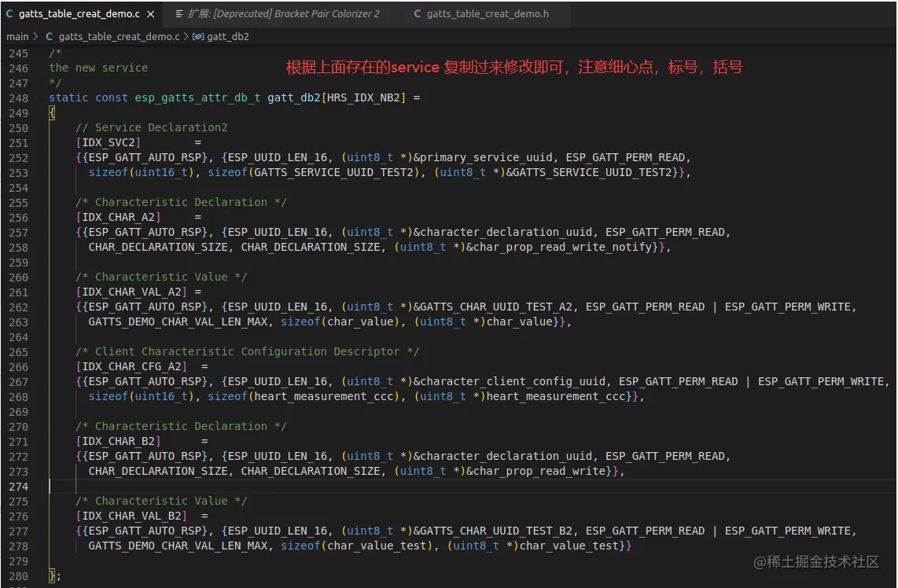This screenshot has width=898, height=588.
Task: Click the symbol icon before gatt_db2 breadcrumb
Action: tap(198, 37)
